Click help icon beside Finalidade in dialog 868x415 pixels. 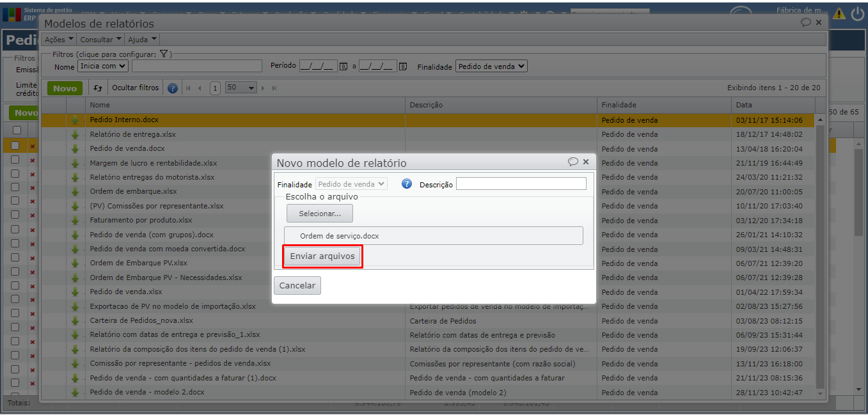(x=407, y=184)
